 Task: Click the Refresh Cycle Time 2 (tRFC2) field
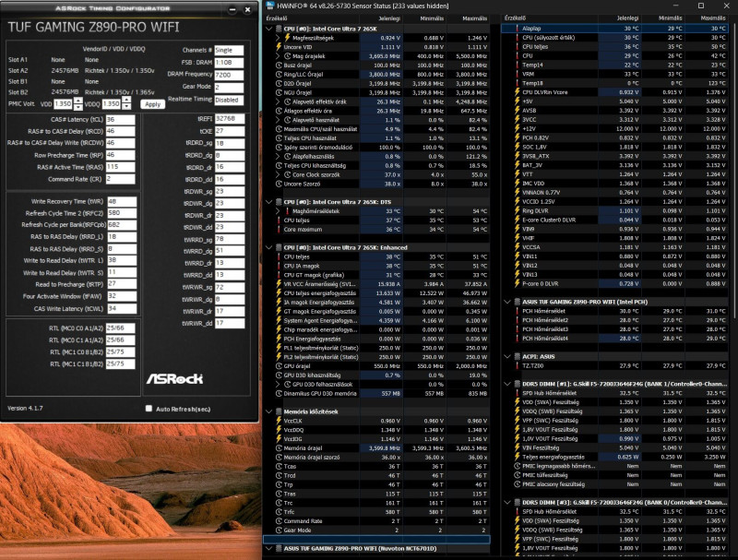[122, 213]
